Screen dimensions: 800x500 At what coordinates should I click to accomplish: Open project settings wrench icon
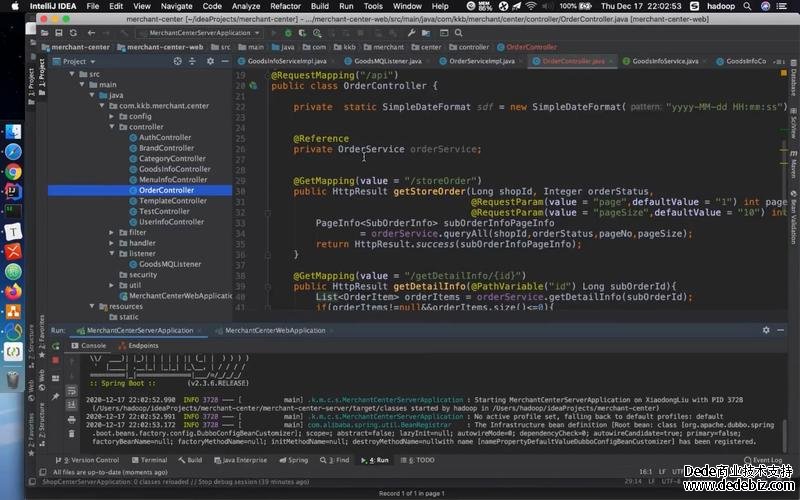pos(411,33)
